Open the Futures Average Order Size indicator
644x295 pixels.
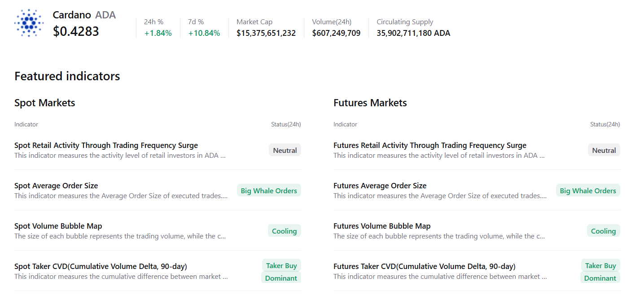click(380, 186)
